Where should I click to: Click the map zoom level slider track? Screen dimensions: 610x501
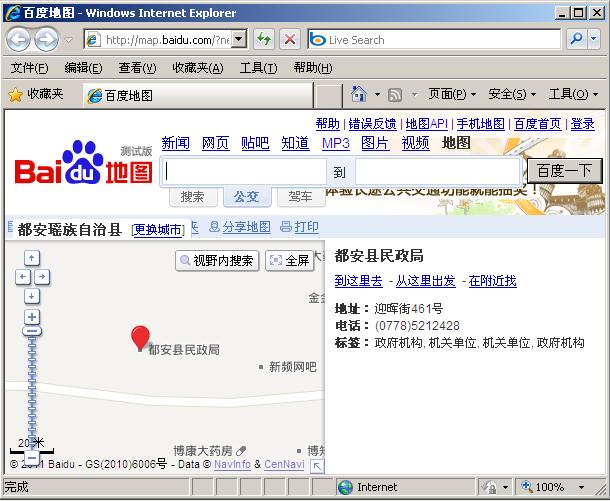(x=32, y=390)
